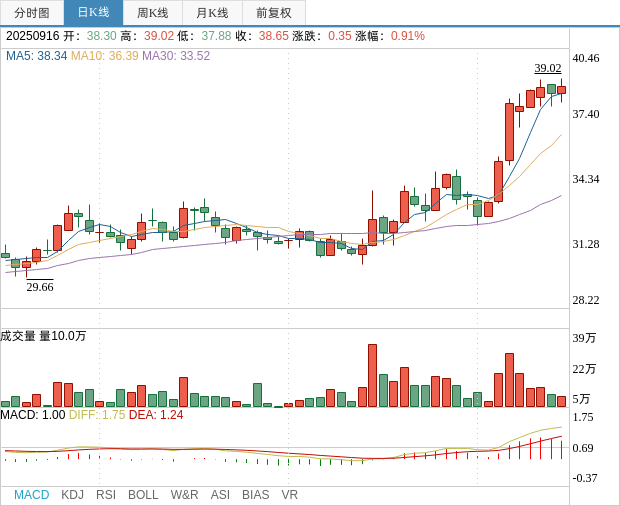Switch to the 分时图 tab
Viewport: 620px width, 506px height.
[x=32, y=13]
